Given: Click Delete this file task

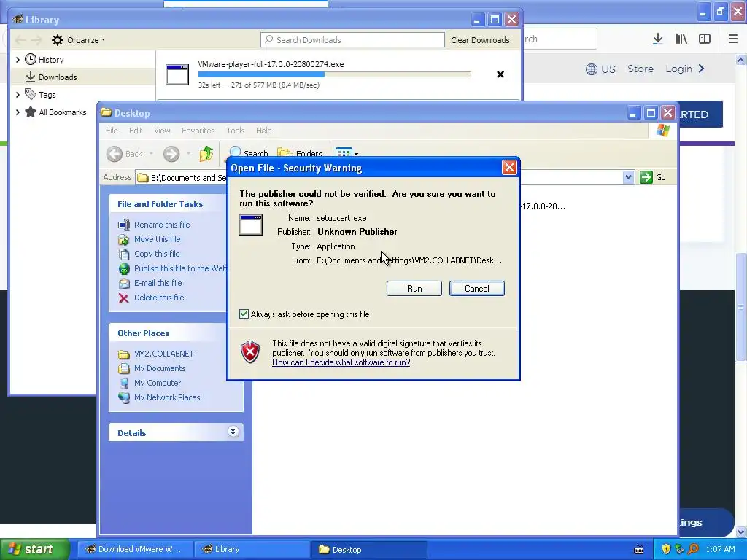Looking at the screenshot, I should [x=158, y=297].
